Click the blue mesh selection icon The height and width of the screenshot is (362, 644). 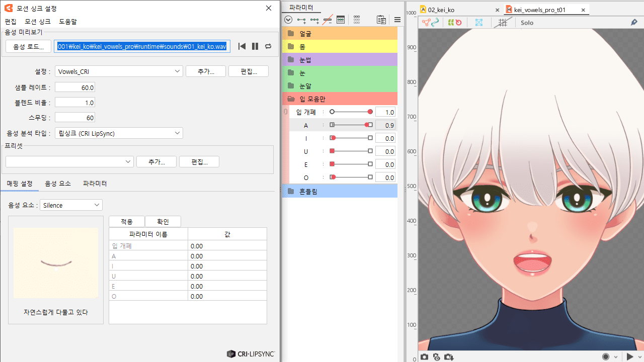(479, 23)
